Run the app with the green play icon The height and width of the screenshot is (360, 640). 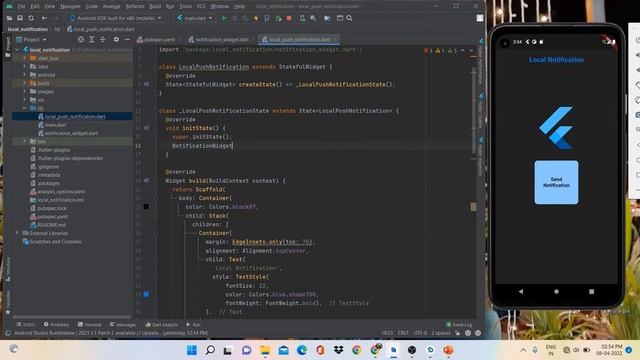[x=224, y=18]
